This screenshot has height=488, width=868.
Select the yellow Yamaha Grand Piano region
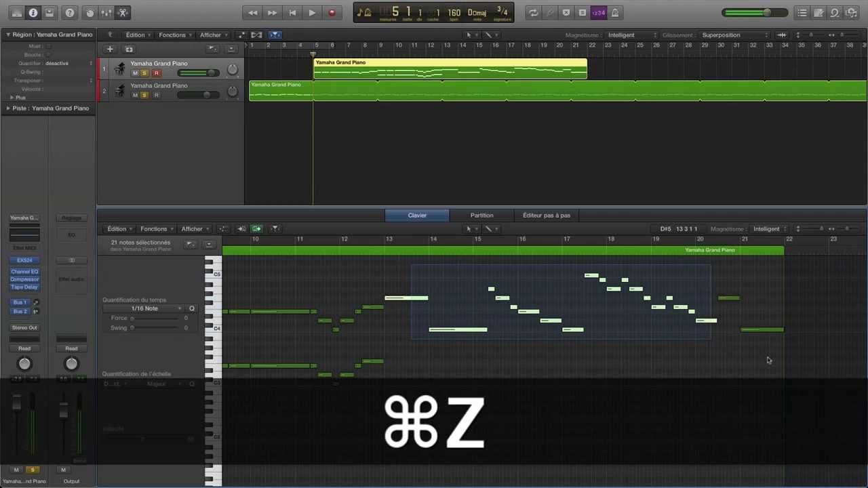coord(450,69)
